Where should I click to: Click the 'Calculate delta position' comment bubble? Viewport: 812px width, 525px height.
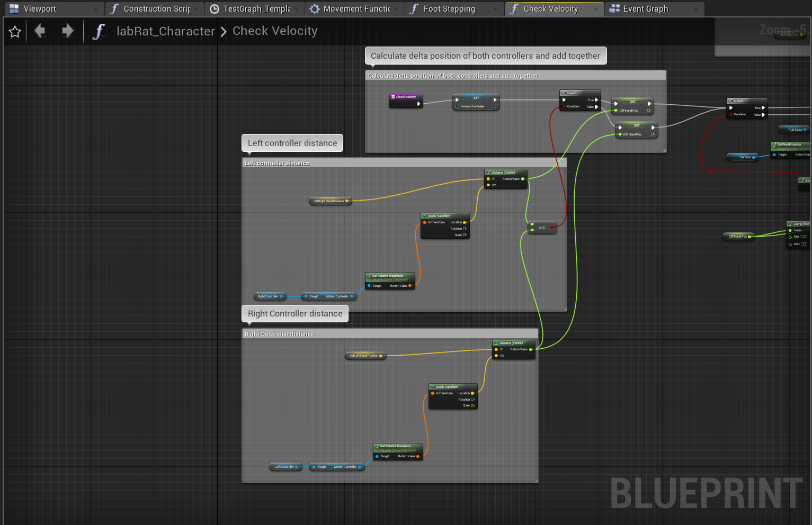(x=486, y=56)
